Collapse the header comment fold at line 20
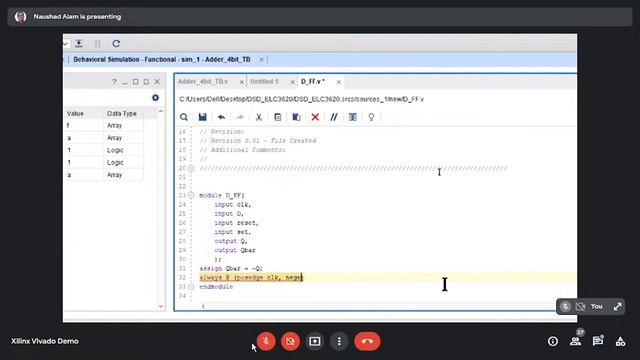Image resolution: width=640 pixels, height=360 pixels. point(191,168)
